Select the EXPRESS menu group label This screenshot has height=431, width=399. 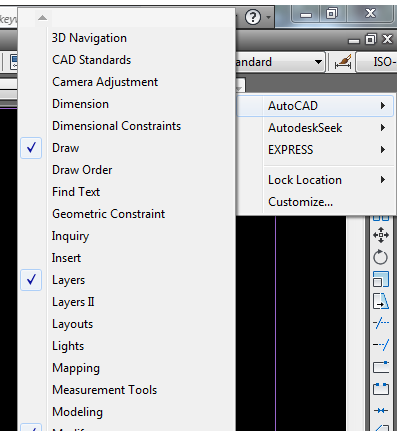[x=291, y=150]
